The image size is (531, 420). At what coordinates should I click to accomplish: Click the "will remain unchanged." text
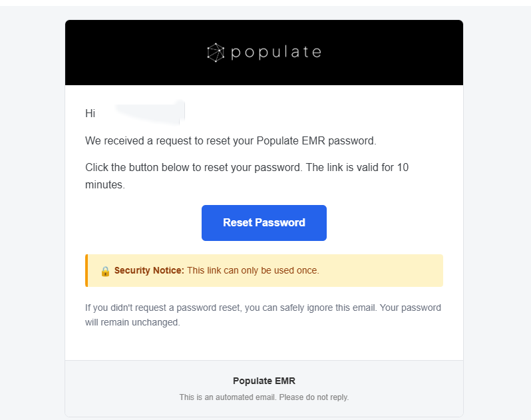132,322
